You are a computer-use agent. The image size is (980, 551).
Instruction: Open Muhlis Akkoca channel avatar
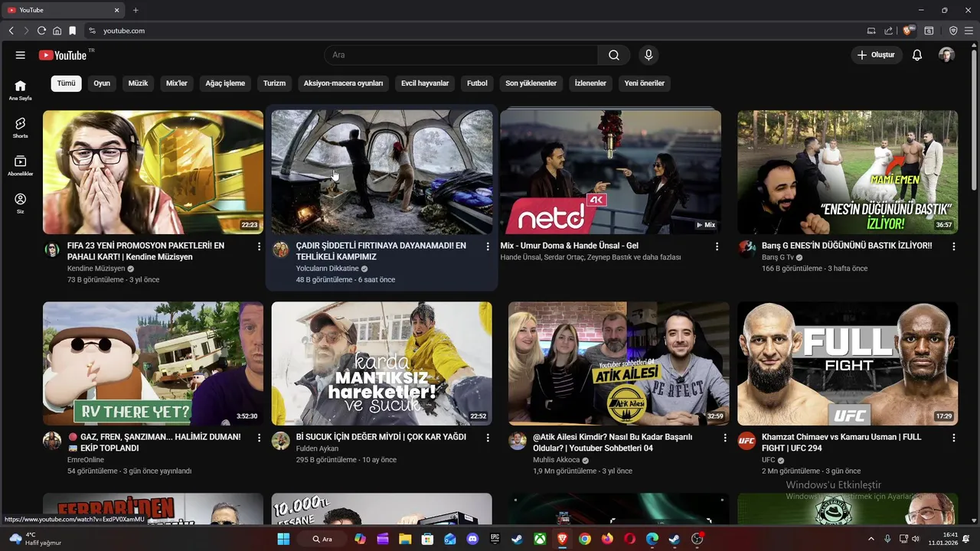tap(518, 442)
